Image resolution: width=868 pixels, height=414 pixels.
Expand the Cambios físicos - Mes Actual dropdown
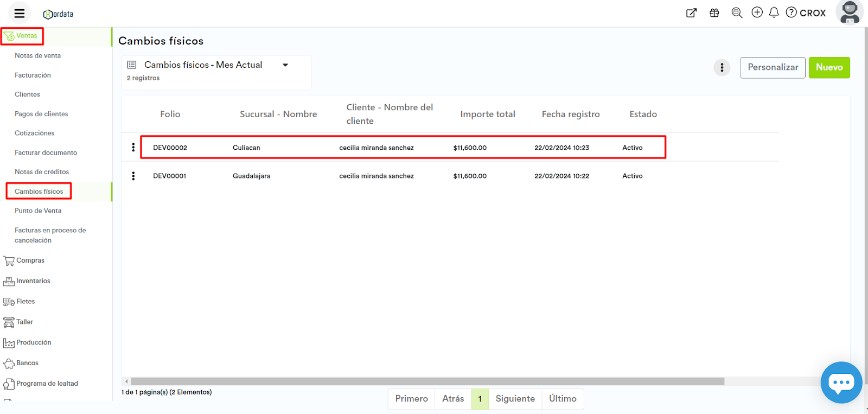(285, 65)
